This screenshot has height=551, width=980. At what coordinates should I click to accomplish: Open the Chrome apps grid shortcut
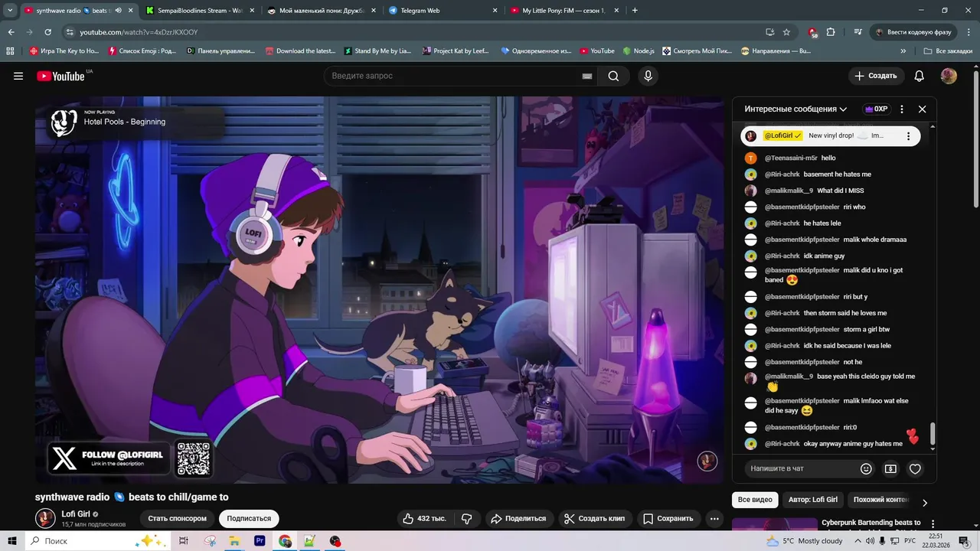click(10, 51)
